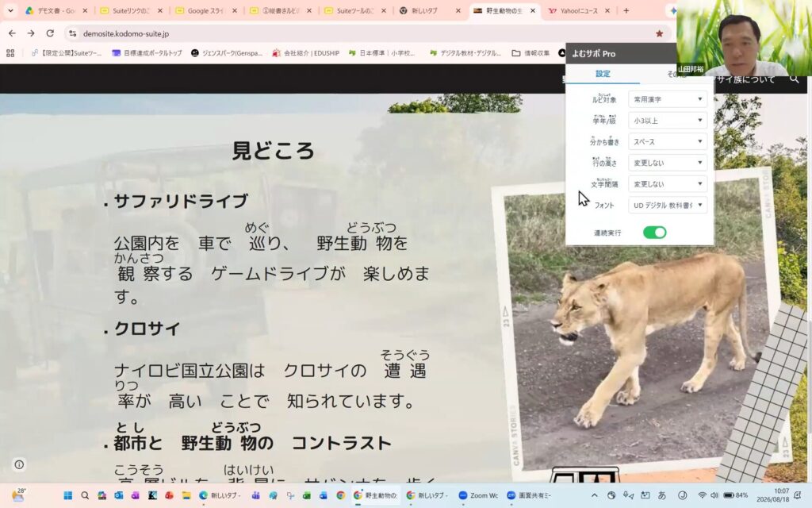
Task: Click the info circle icon at bottom left
Action: pyautogui.click(x=19, y=464)
